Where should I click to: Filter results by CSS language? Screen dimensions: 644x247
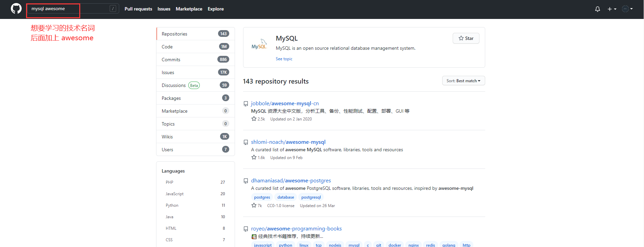[195, 240]
